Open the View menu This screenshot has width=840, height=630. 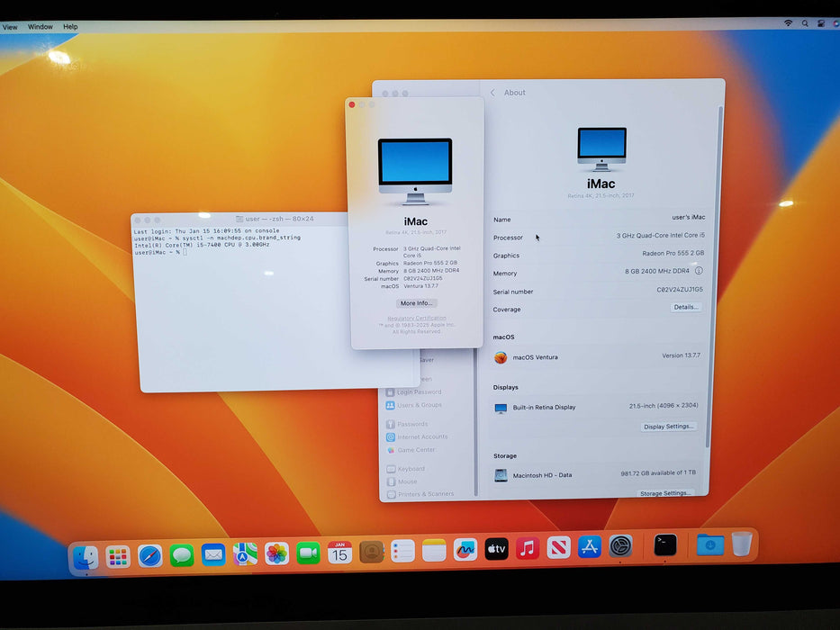[10, 27]
